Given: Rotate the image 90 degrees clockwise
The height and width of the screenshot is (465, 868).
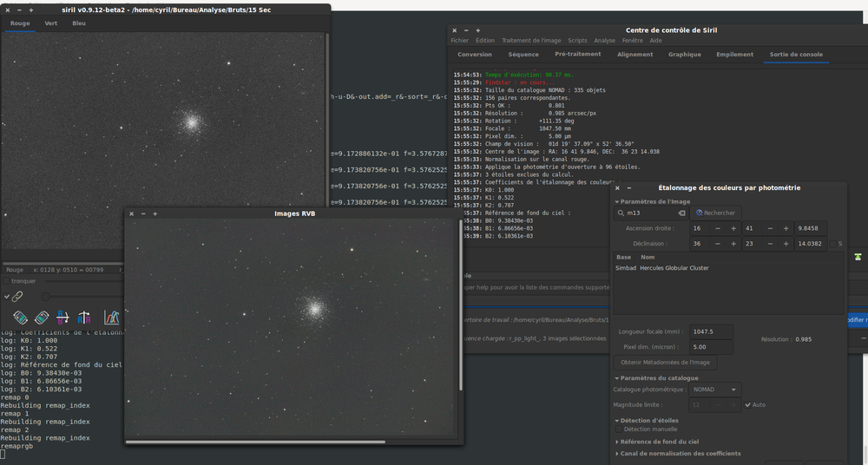Looking at the screenshot, I should click(x=42, y=318).
